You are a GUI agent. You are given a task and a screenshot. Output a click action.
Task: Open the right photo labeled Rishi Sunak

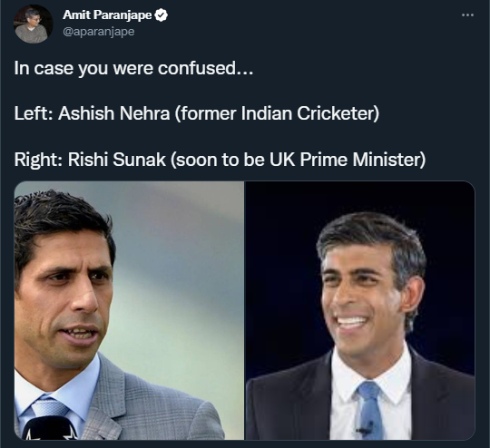[360, 310]
